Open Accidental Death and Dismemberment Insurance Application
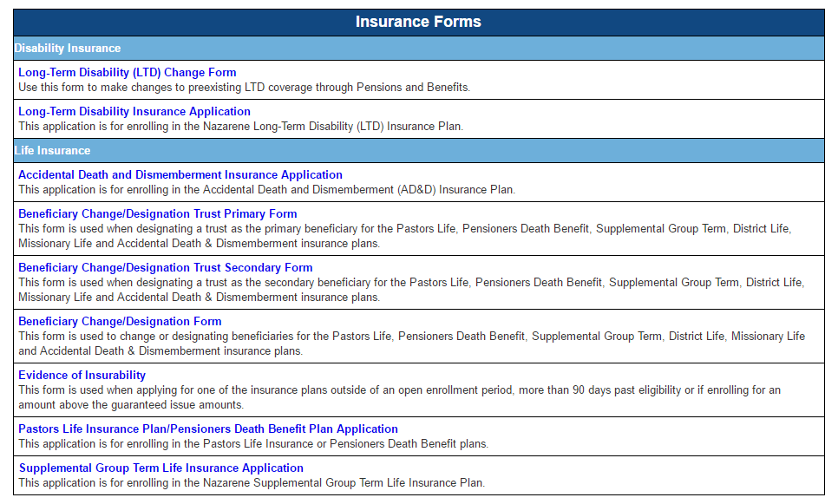This screenshot has width=838, height=504. 180,175
